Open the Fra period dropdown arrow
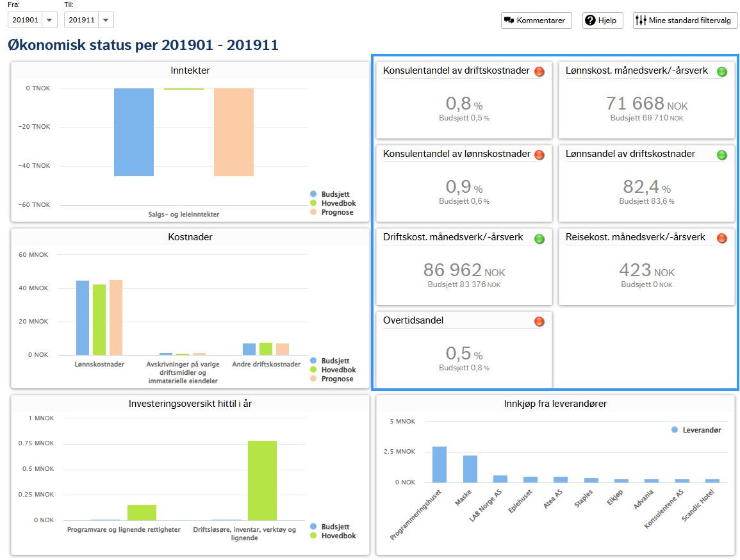The height and width of the screenshot is (560, 740). coord(49,21)
